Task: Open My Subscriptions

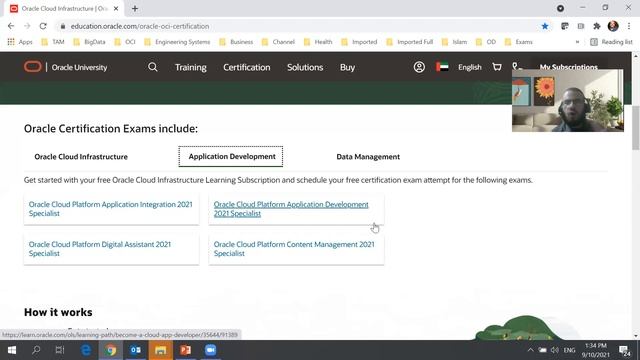Action: (x=569, y=67)
